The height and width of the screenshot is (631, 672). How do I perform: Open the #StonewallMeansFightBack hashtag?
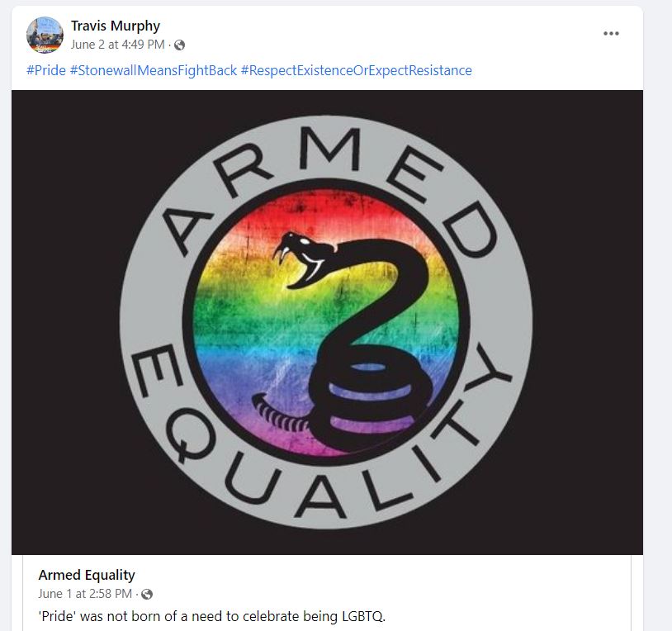[x=154, y=70]
